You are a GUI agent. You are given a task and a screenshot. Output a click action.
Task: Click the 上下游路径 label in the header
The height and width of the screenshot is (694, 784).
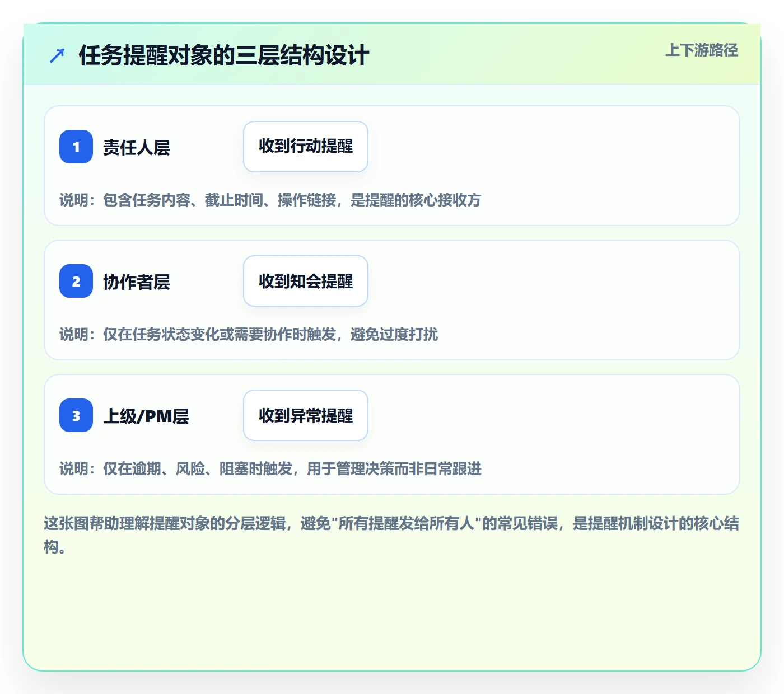tap(702, 50)
